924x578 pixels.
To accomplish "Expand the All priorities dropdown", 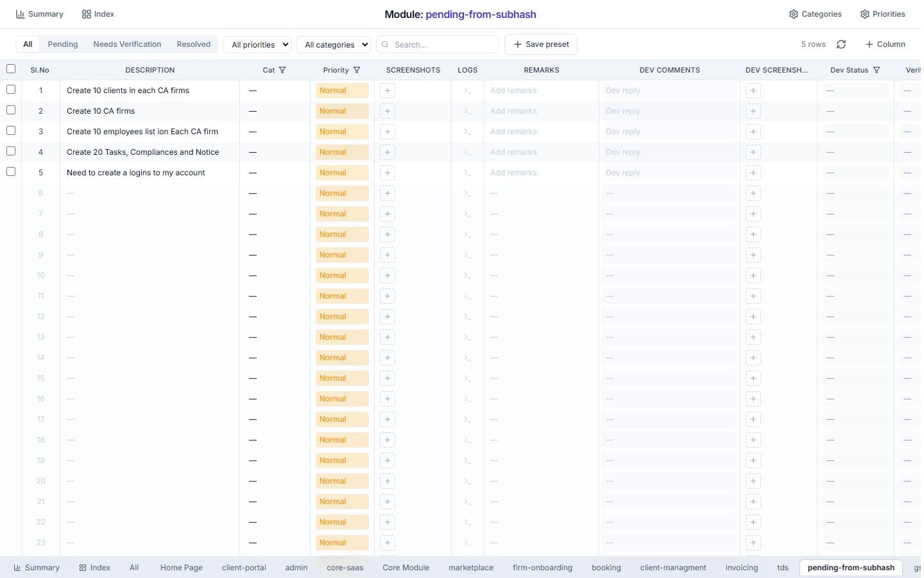I will point(257,44).
